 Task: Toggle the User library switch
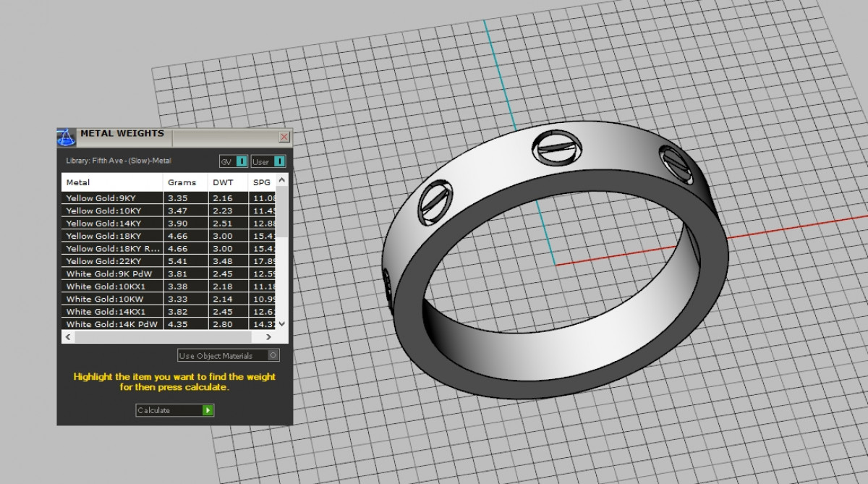click(279, 161)
